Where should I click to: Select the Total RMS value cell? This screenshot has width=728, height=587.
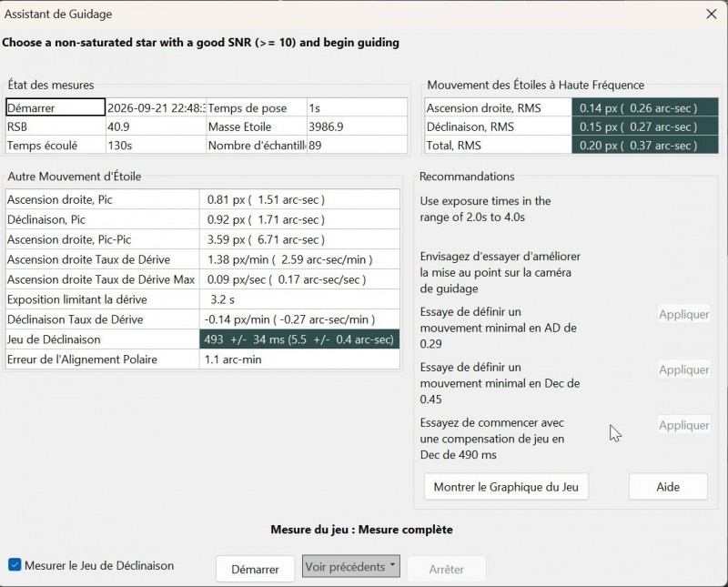click(645, 145)
